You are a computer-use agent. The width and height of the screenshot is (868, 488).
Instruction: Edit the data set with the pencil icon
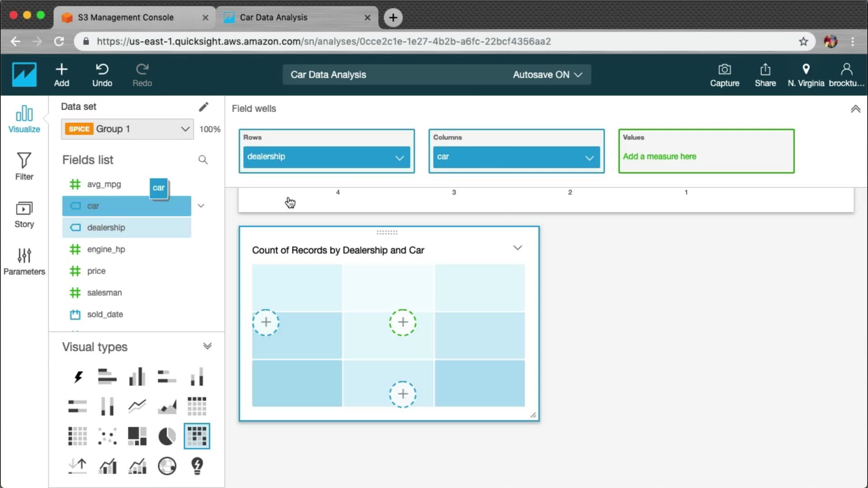[203, 107]
